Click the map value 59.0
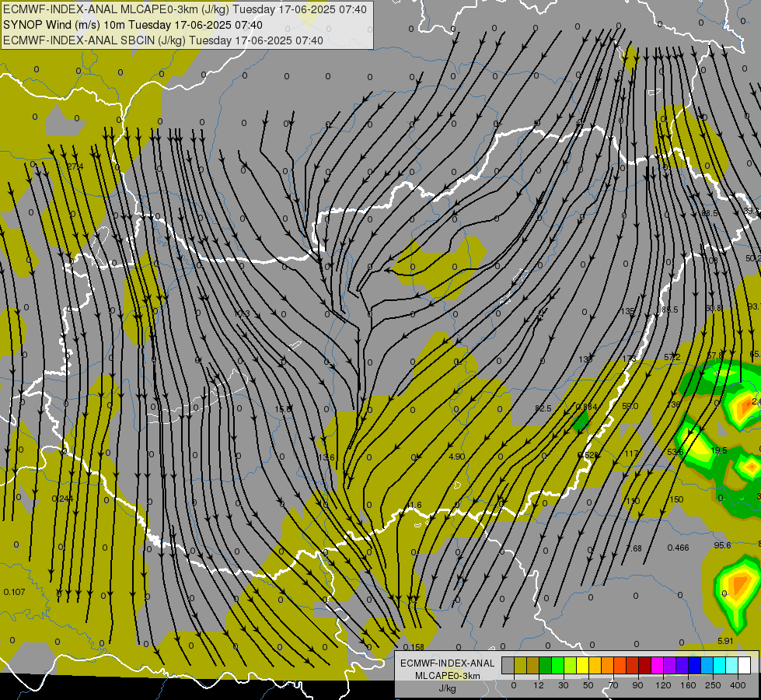This screenshot has width=761, height=700. tap(630, 406)
